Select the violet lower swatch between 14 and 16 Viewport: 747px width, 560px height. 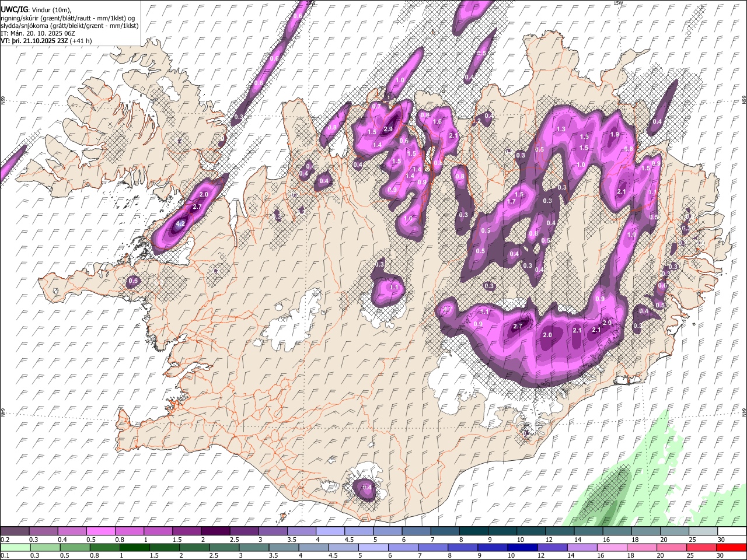point(582,547)
